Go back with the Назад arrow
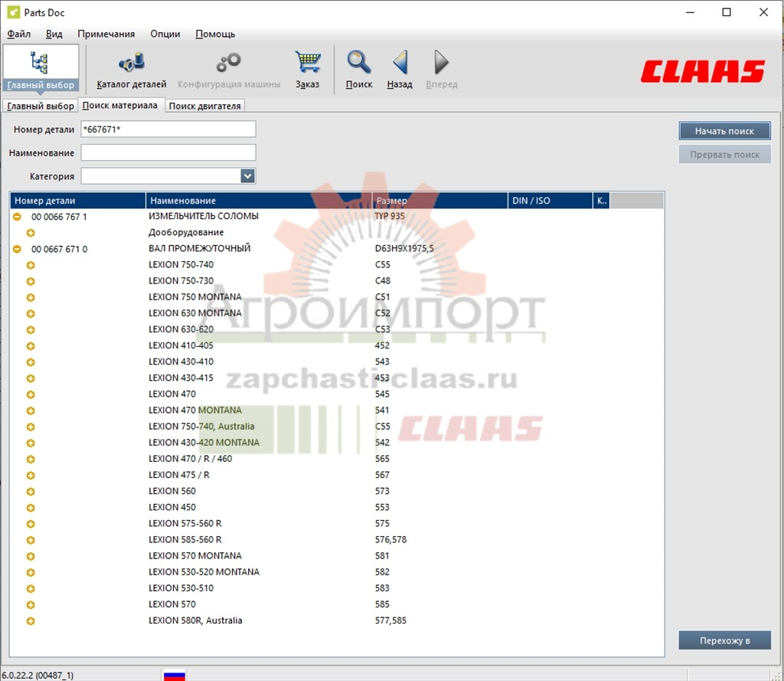784x681 pixels. point(400,70)
